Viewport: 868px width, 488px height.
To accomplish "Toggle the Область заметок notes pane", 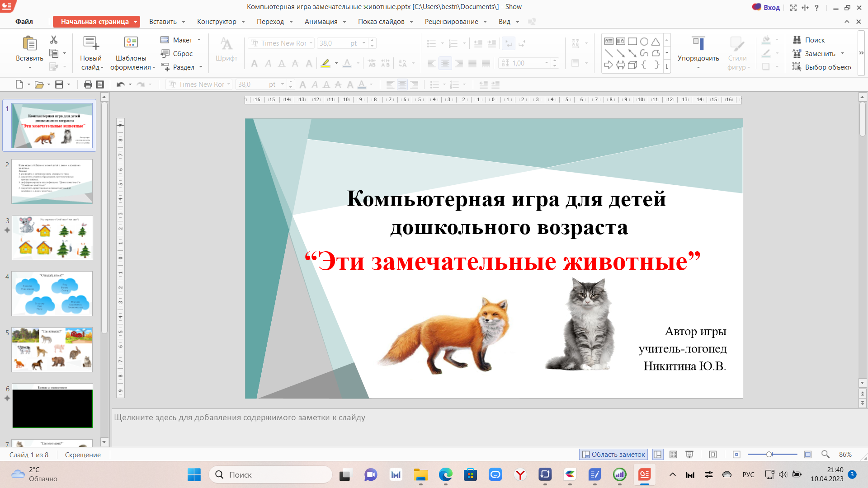I will [613, 455].
